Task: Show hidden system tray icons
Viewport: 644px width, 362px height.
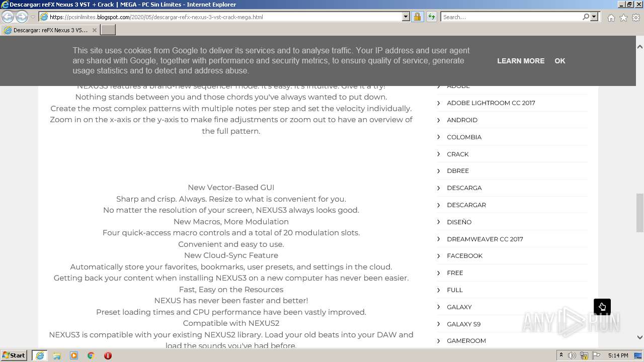Action: click(x=561, y=355)
